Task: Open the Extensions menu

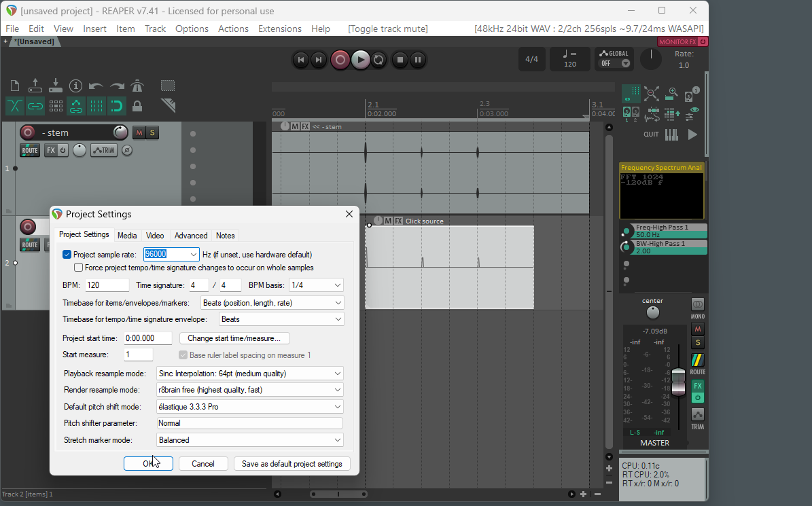Action: point(279,29)
